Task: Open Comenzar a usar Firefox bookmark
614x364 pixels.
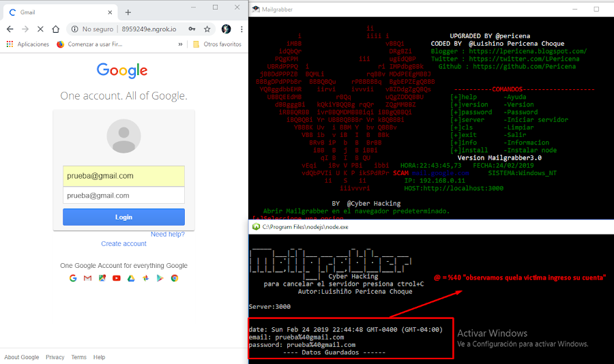Action: tap(89, 44)
